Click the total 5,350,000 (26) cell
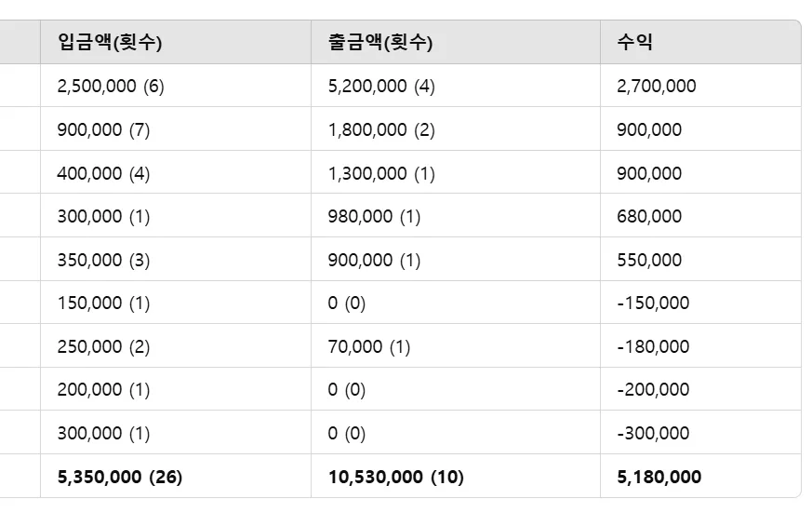This screenshot has height=526, width=812. click(x=176, y=477)
